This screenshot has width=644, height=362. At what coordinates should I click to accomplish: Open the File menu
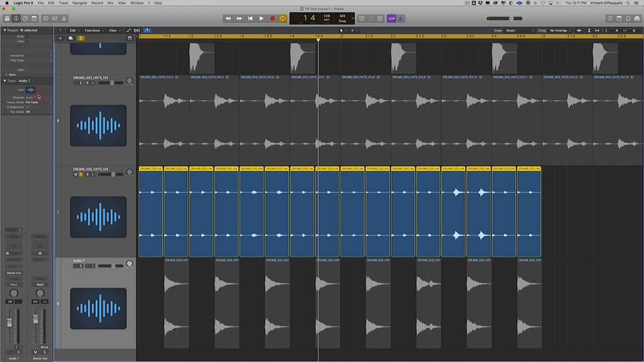point(41,3)
